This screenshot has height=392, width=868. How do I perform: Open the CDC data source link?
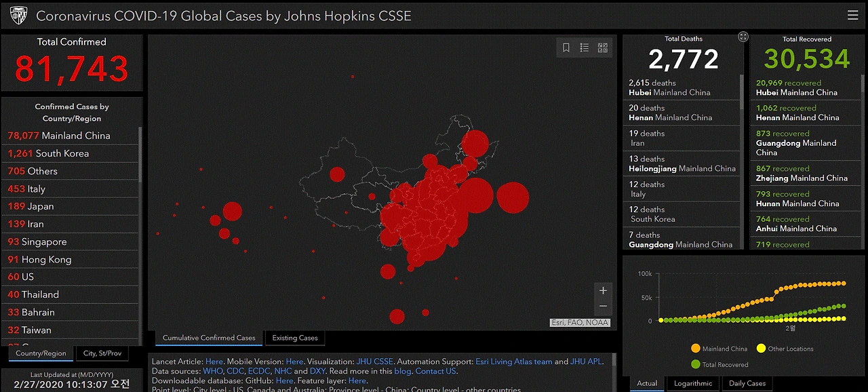tap(236, 372)
